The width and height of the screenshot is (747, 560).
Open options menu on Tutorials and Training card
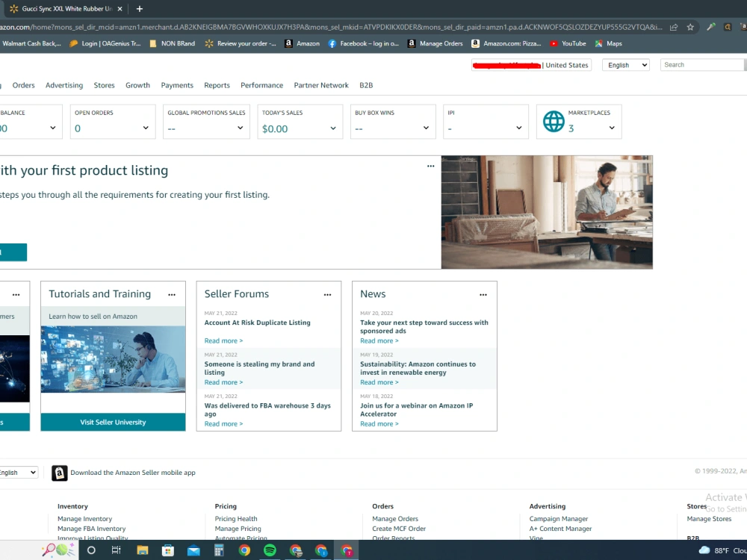172,295
